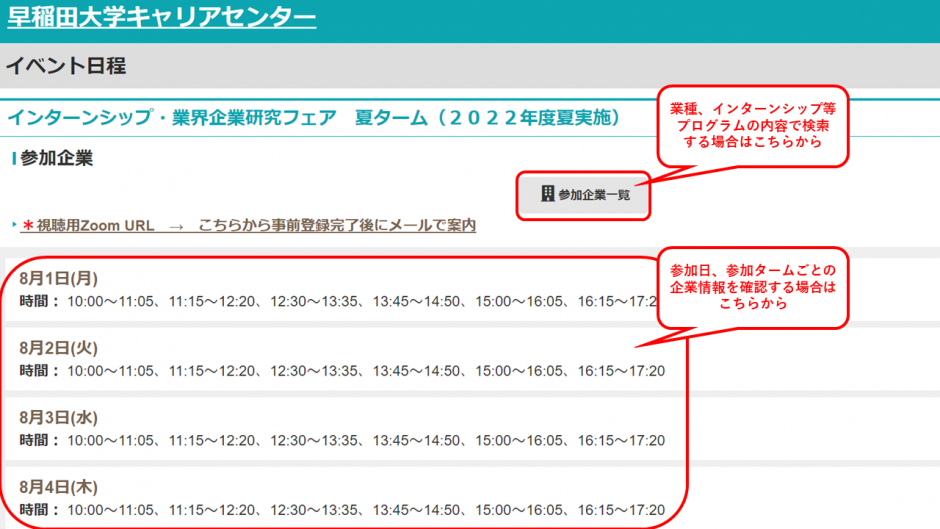
Task: Click the 8月2日 time schedule line
Action: [342, 371]
